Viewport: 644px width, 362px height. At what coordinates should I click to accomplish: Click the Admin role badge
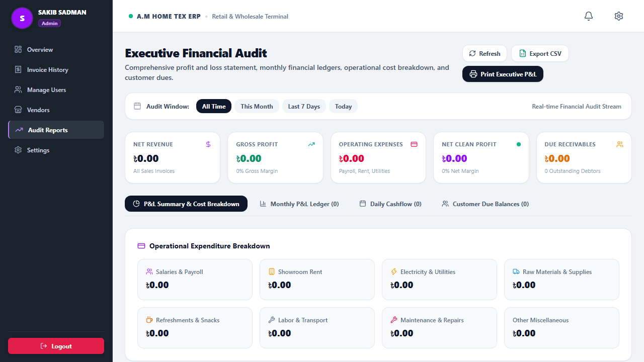49,23
